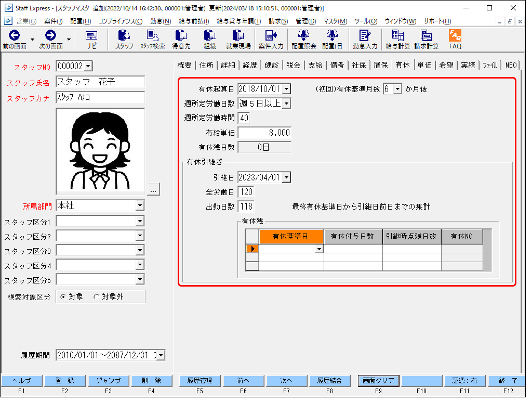Click the 出勤日数 input field
The width and height of the screenshot is (532, 401).
[246, 206]
